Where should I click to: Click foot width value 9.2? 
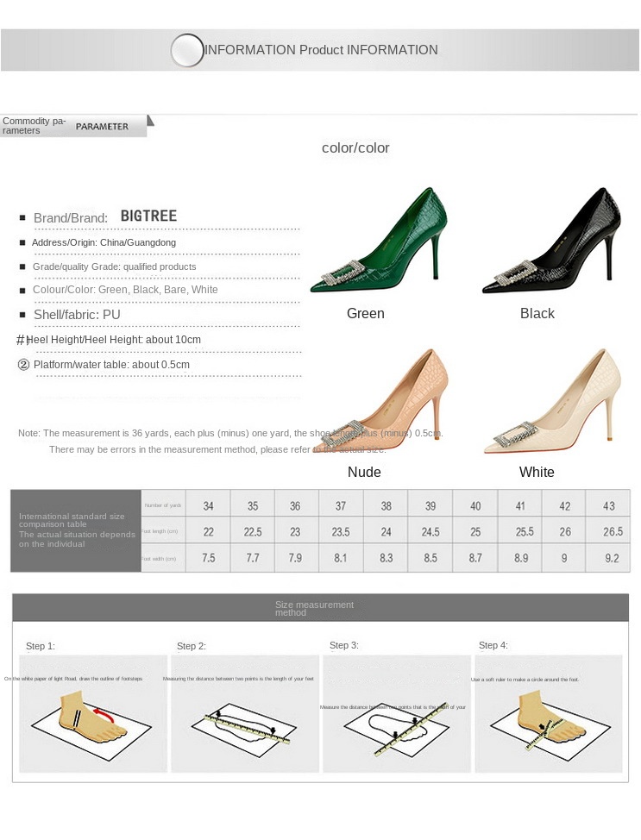612,558
